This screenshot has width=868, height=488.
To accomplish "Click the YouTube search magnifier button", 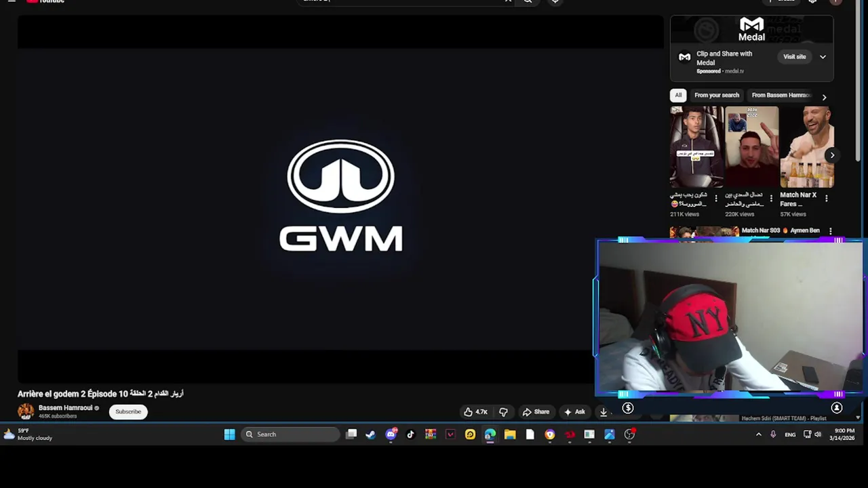I will 528,1.
